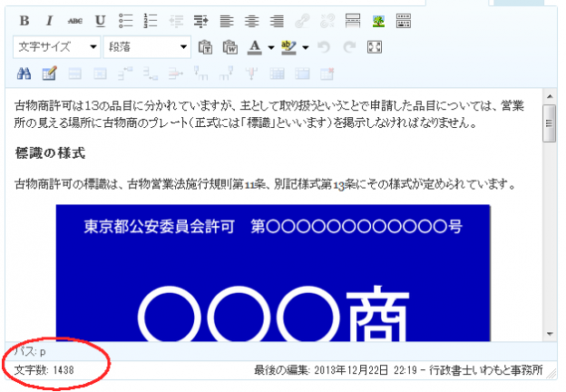
Task: Click the merge table cells icon
Action: (x=302, y=73)
